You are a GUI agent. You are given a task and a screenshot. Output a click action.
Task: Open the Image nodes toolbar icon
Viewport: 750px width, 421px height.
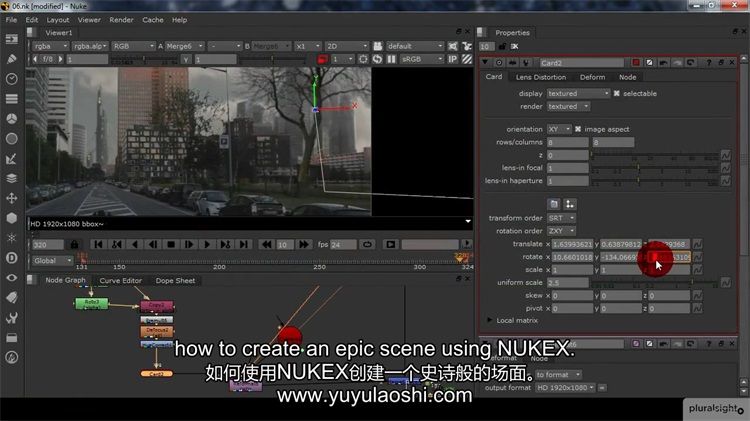point(12,39)
